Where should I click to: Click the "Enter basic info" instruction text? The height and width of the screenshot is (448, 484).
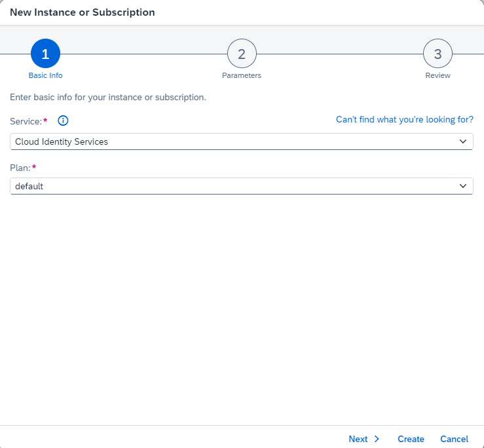click(x=108, y=98)
